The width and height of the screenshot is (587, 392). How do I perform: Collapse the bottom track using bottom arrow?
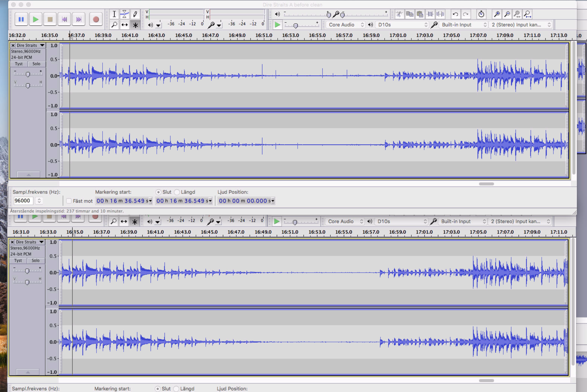click(x=28, y=372)
